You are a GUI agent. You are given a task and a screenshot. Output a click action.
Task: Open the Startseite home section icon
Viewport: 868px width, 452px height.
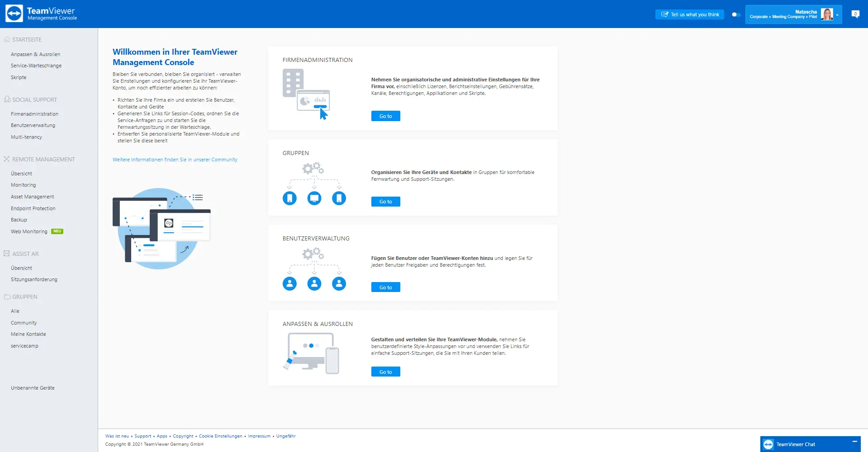tap(7, 40)
